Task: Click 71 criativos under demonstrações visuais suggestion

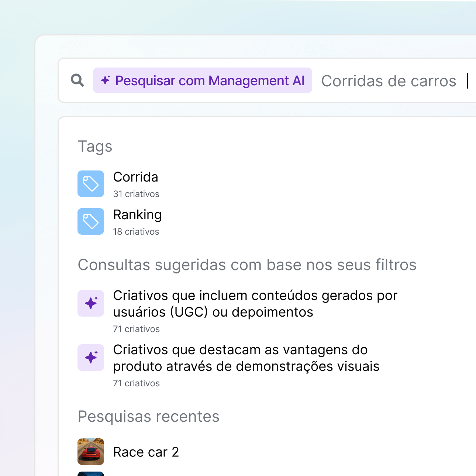Action: 136,383
